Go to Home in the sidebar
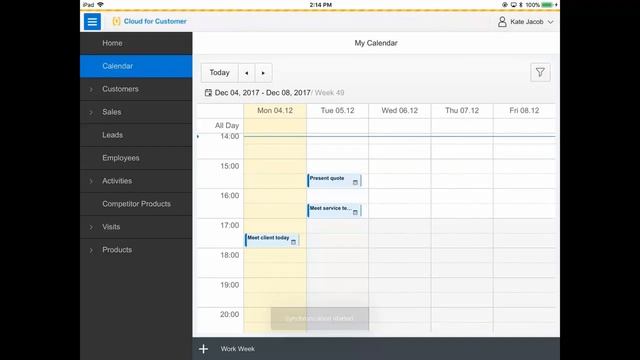 pos(136,43)
